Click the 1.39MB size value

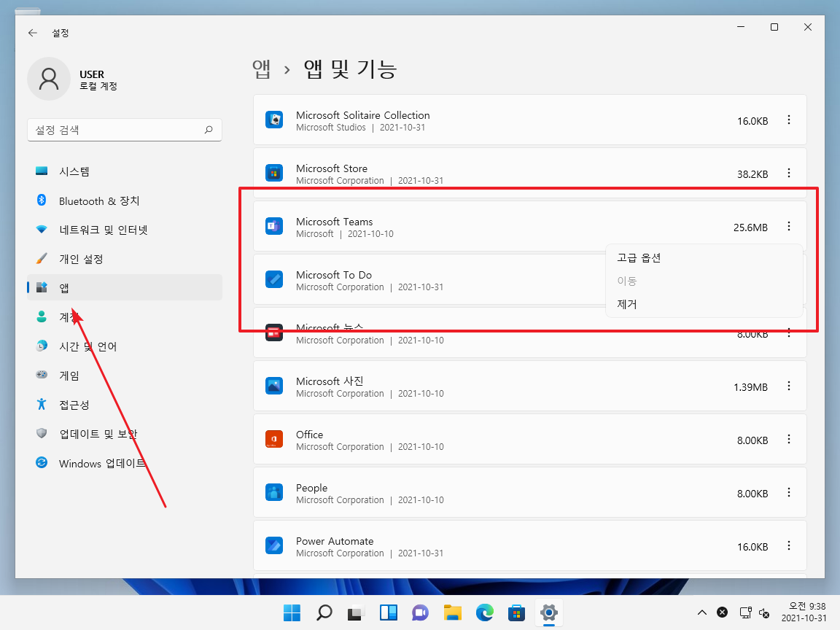(x=750, y=387)
